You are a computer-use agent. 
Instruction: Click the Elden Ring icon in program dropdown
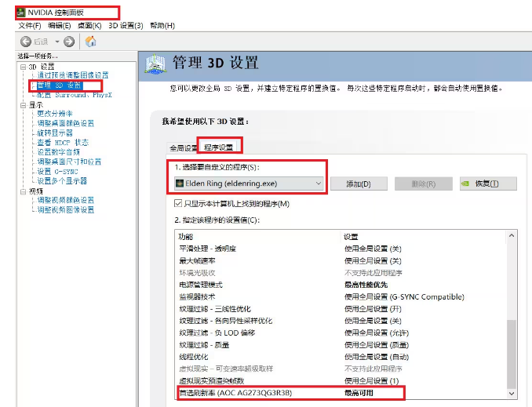point(180,184)
